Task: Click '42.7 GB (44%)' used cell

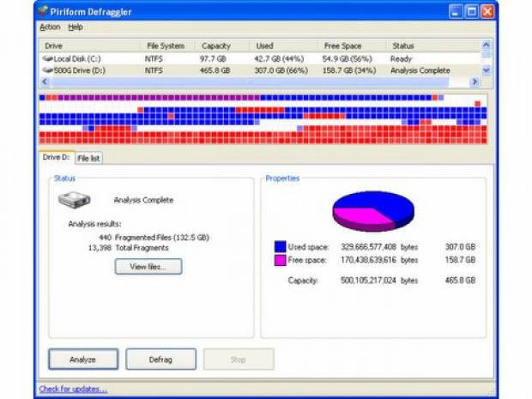Action: click(x=279, y=58)
